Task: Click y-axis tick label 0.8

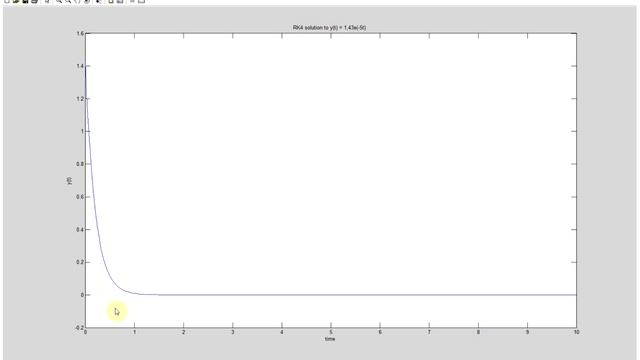Action: (80, 164)
